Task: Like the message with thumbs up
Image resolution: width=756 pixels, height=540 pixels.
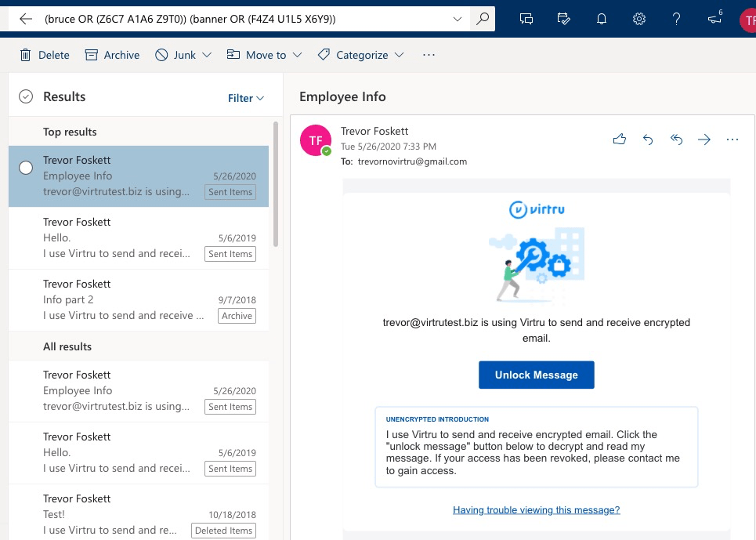Action: pos(620,140)
